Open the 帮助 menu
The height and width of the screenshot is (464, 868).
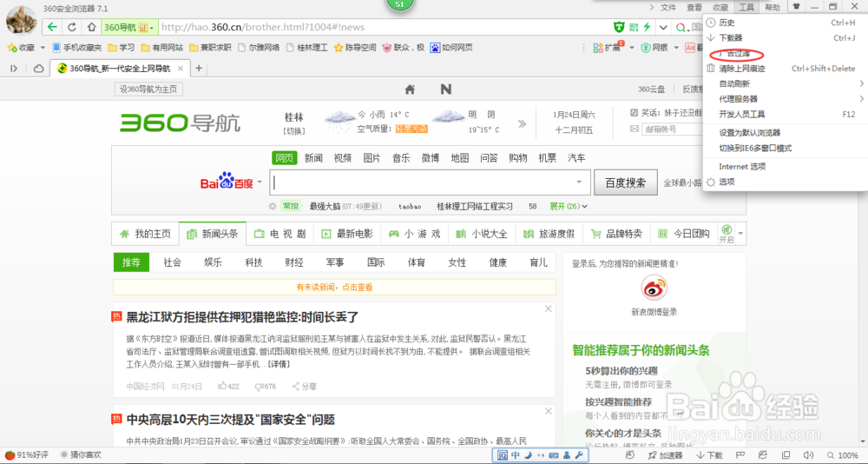[773, 7]
